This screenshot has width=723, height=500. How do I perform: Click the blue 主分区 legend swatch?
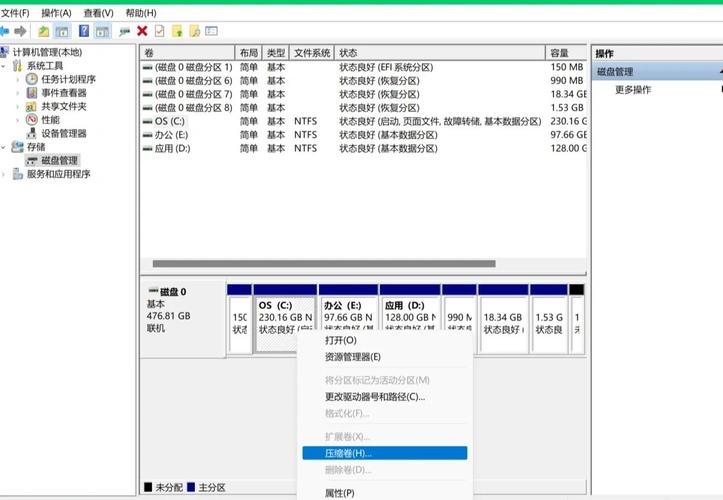point(191,487)
